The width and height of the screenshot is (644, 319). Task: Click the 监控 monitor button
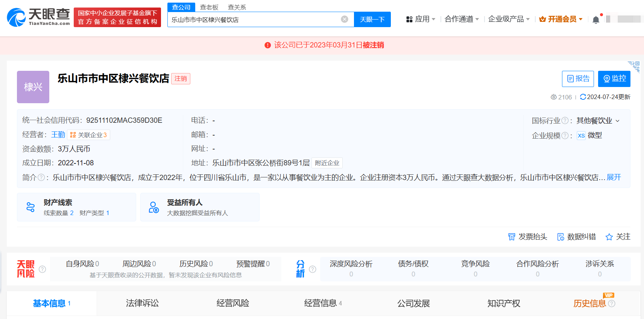coord(614,79)
